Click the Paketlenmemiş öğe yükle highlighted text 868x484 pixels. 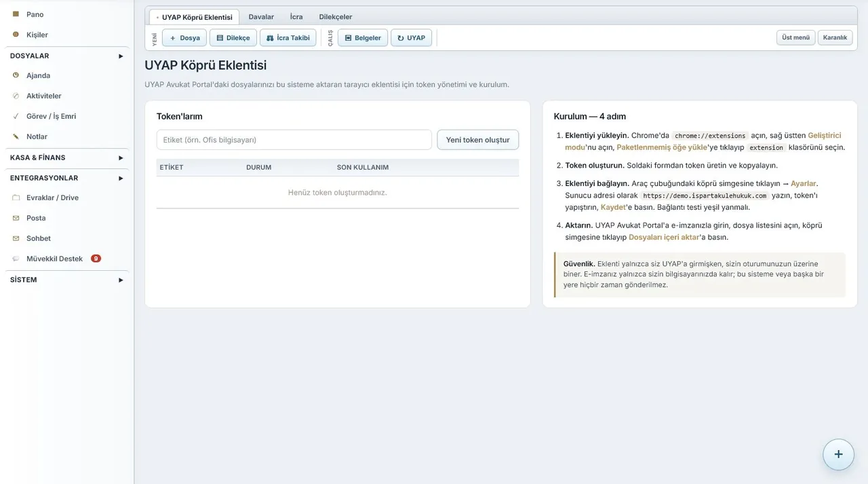pyautogui.click(x=662, y=147)
